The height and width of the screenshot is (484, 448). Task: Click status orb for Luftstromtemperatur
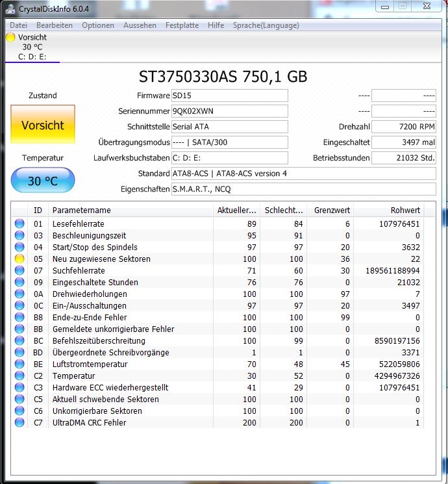(19, 364)
